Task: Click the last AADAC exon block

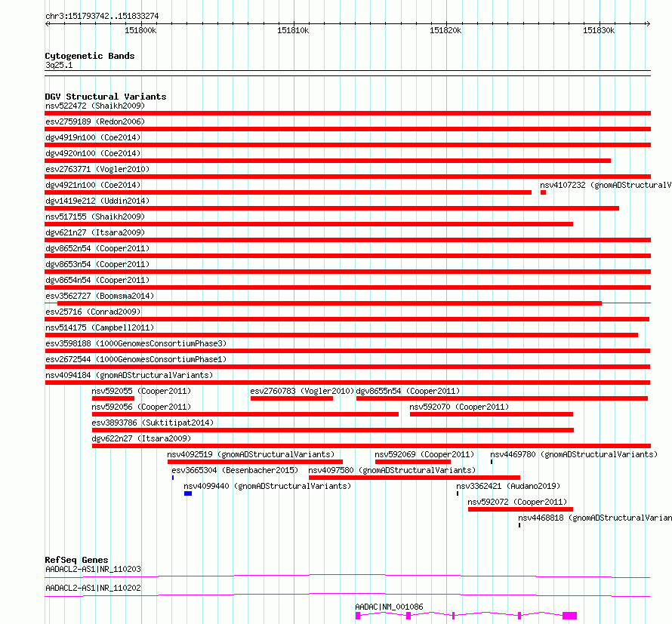Action: pos(569,616)
